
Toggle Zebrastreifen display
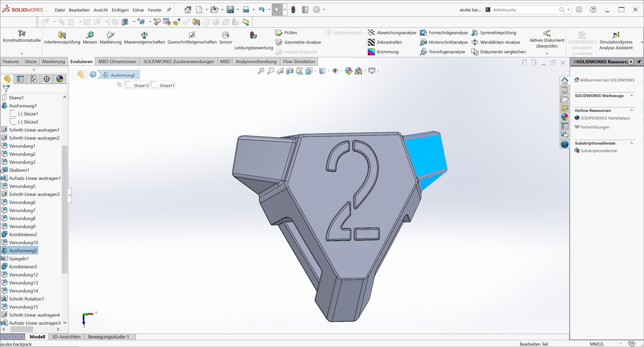tap(385, 42)
